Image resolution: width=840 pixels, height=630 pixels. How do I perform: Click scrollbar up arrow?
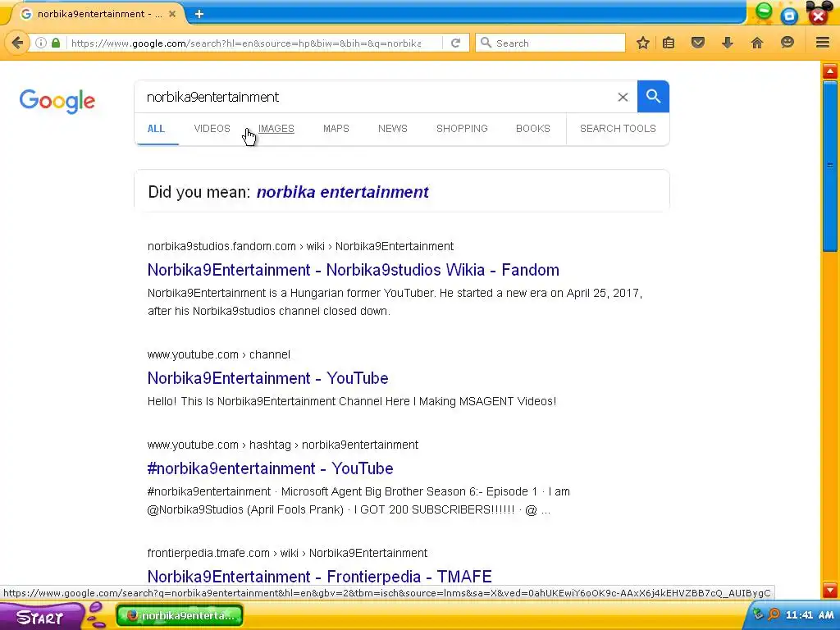(x=830, y=71)
